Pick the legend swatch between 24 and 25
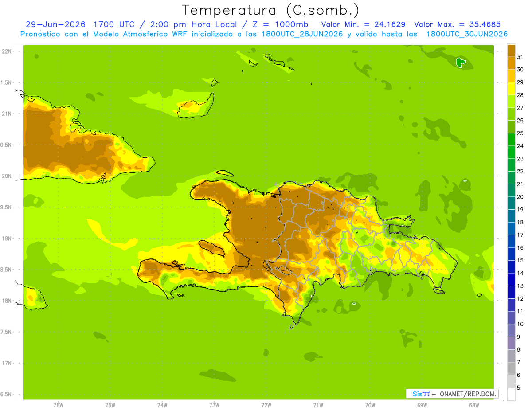The width and height of the screenshot is (532, 411). click(x=511, y=139)
